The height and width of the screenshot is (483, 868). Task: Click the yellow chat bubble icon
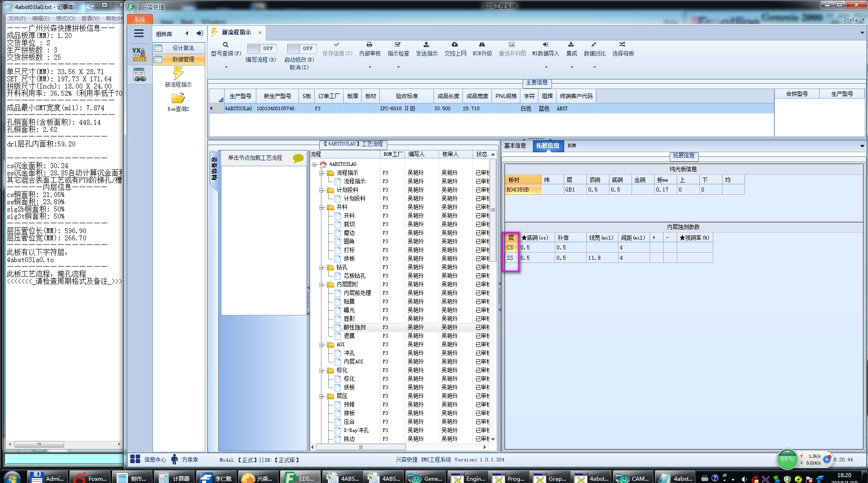pyautogui.click(x=298, y=158)
